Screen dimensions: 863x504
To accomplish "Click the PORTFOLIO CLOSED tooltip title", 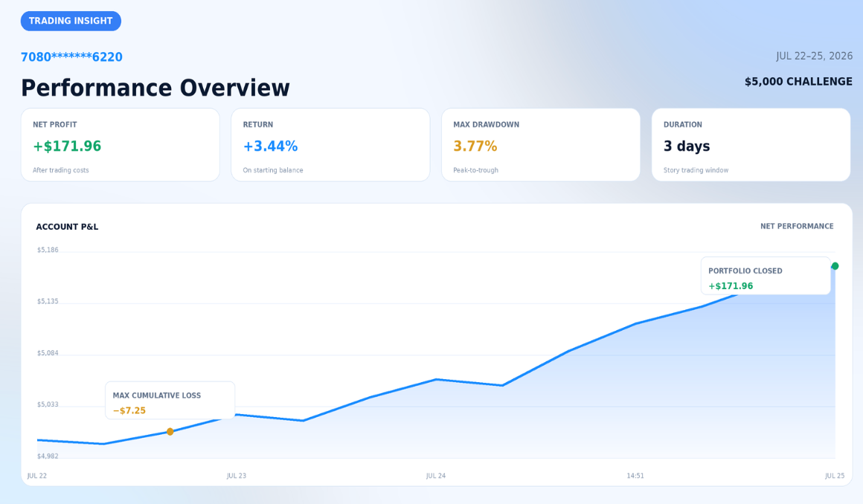I will pyautogui.click(x=745, y=271).
